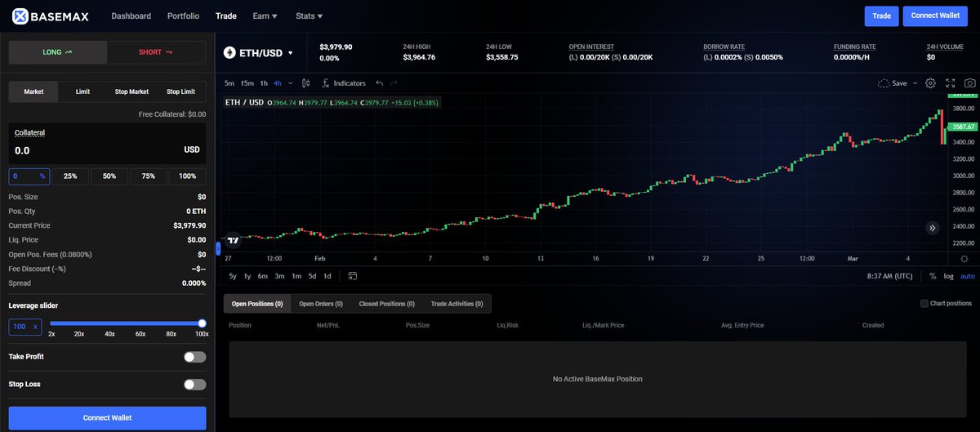The height and width of the screenshot is (432, 980).
Task: Click the collateral percent input box
Action: point(29,176)
